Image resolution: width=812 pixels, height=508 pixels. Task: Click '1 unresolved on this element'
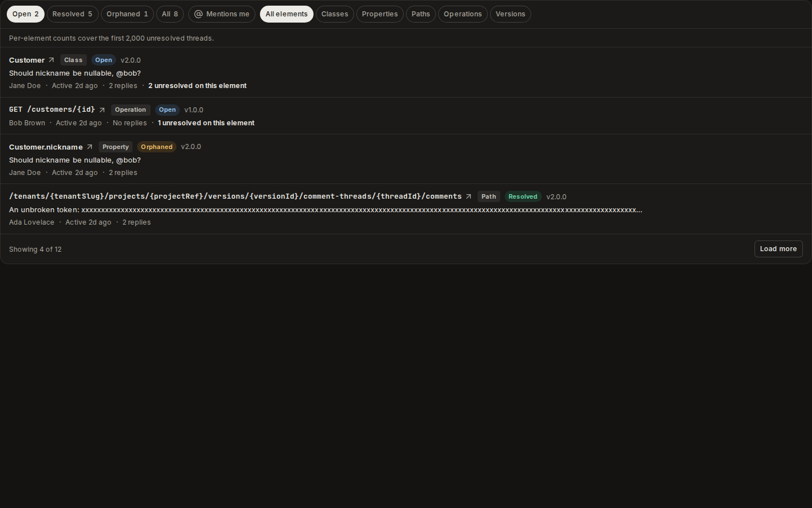[x=206, y=123]
